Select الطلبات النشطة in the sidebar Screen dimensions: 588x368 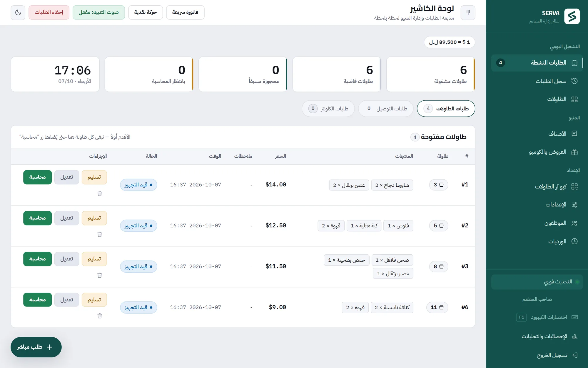point(537,63)
